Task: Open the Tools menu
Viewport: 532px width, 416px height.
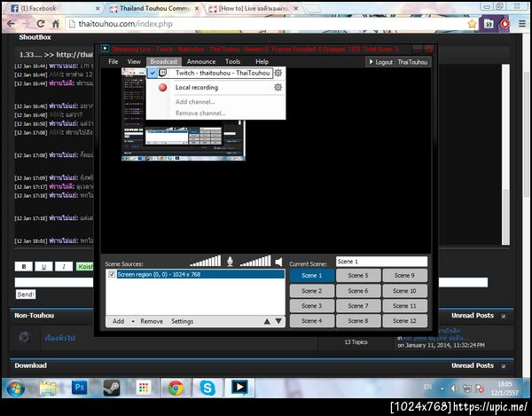Action: [232, 61]
